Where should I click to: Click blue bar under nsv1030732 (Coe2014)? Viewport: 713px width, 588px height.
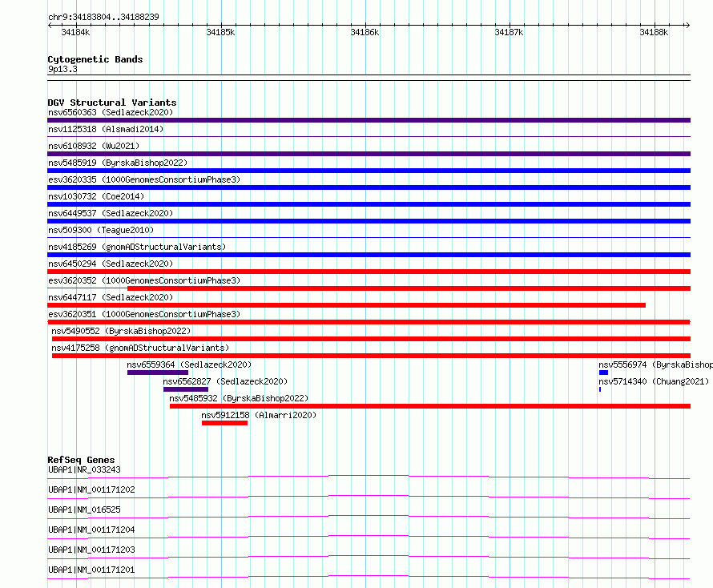369,204
